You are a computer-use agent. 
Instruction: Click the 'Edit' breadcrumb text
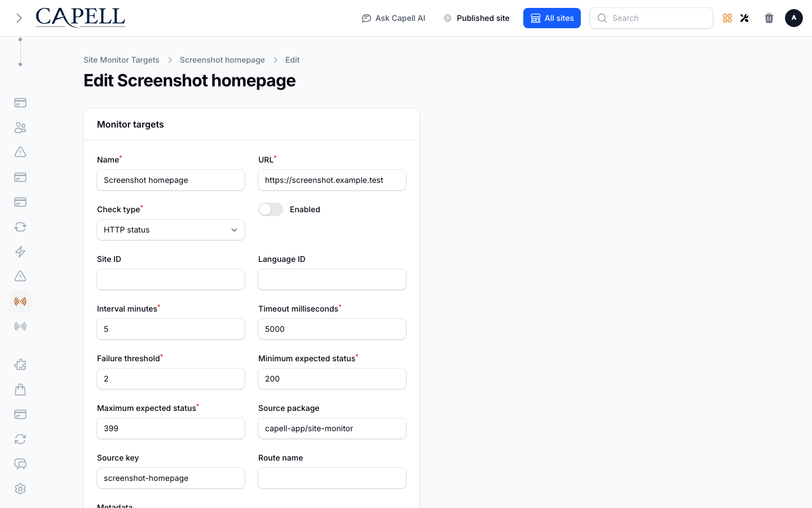(292, 60)
